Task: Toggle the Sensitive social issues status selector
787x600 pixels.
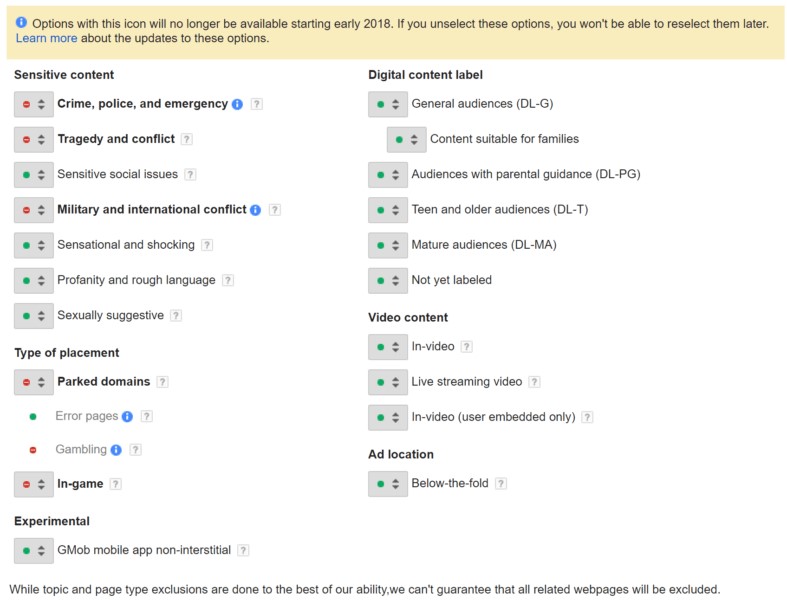Action: click(34, 175)
